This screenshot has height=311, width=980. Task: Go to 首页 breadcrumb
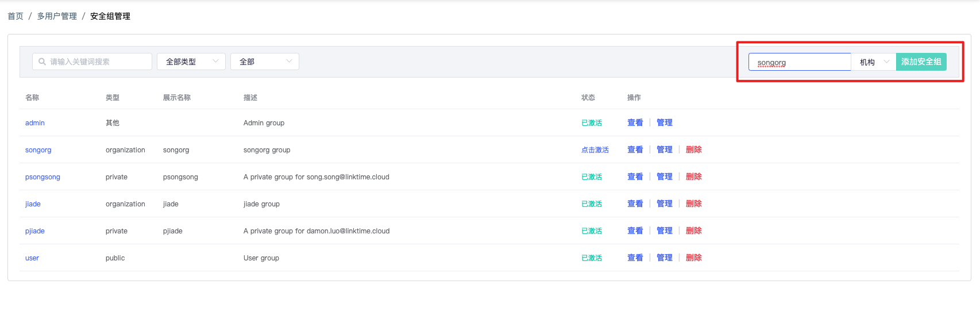tap(16, 16)
